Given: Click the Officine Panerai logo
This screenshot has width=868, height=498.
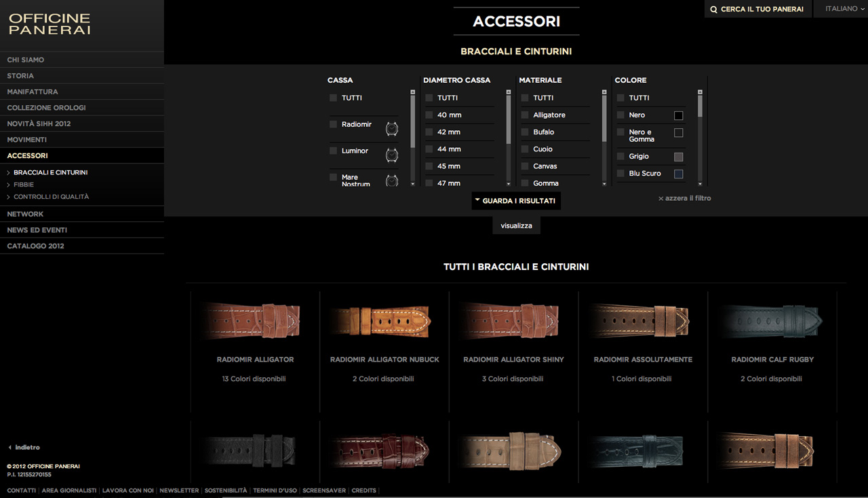Looking at the screenshot, I should [x=50, y=24].
